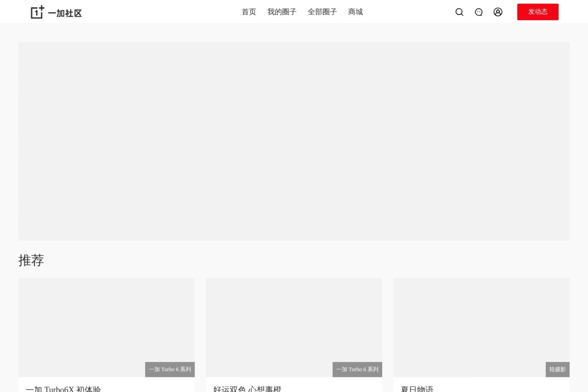The width and height of the screenshot is (588, 392).
Task: Click the 轻摄影 tag label
Action: [558, 369]
